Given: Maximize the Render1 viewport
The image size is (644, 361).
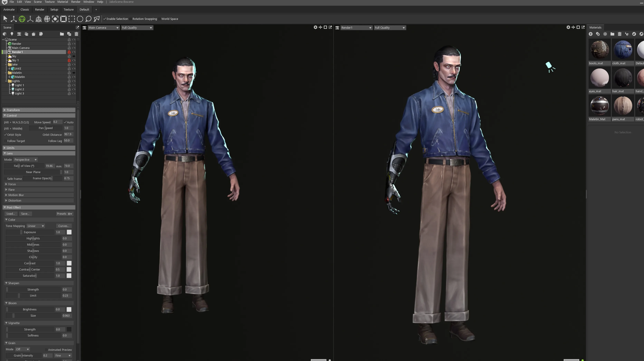Looking at the screenshot, I should click(x=578, y=27).
